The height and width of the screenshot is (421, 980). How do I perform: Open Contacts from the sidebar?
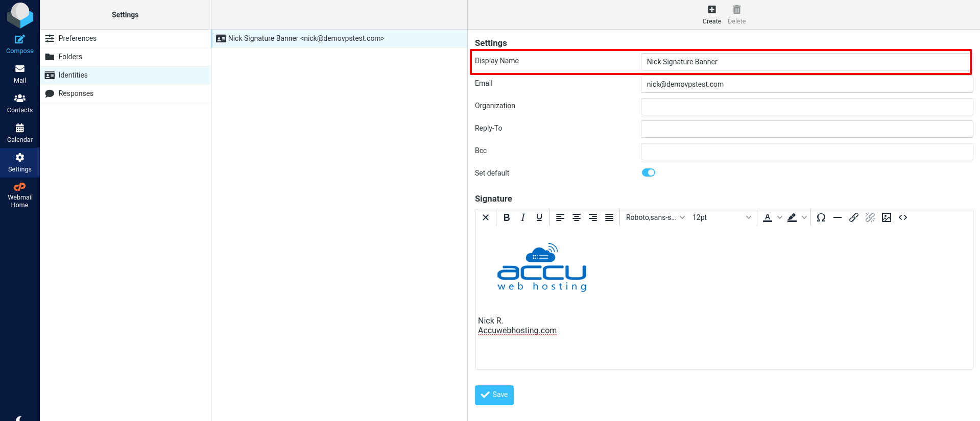pyautogui.click(x=20, y=104)
